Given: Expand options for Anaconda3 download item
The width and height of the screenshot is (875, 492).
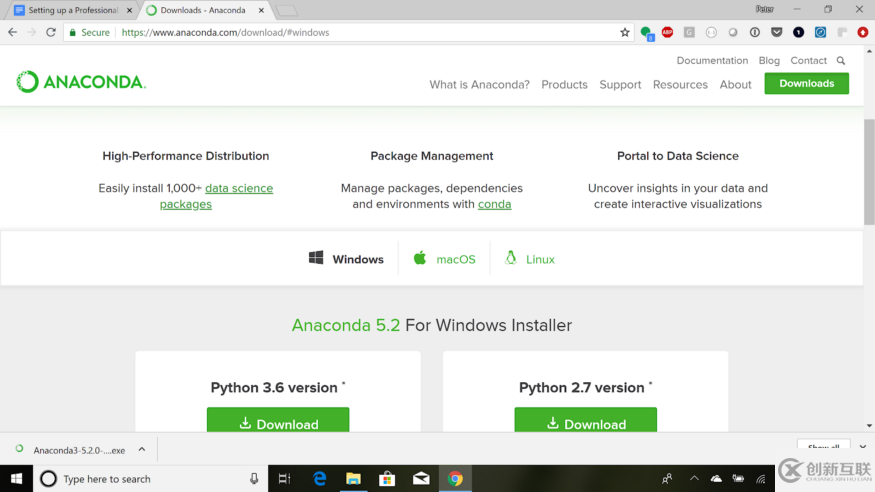Looking at the screenshot, I should 142,450.
